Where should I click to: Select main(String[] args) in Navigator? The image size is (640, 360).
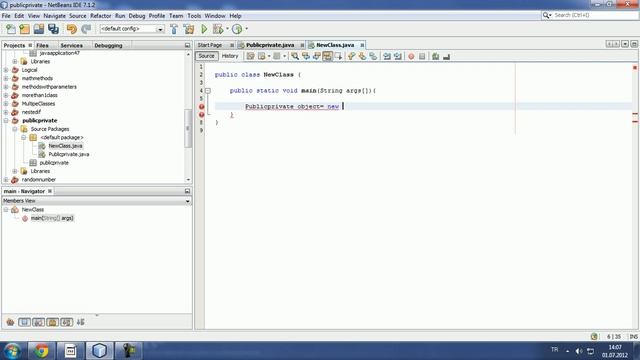tap(52, 218)
